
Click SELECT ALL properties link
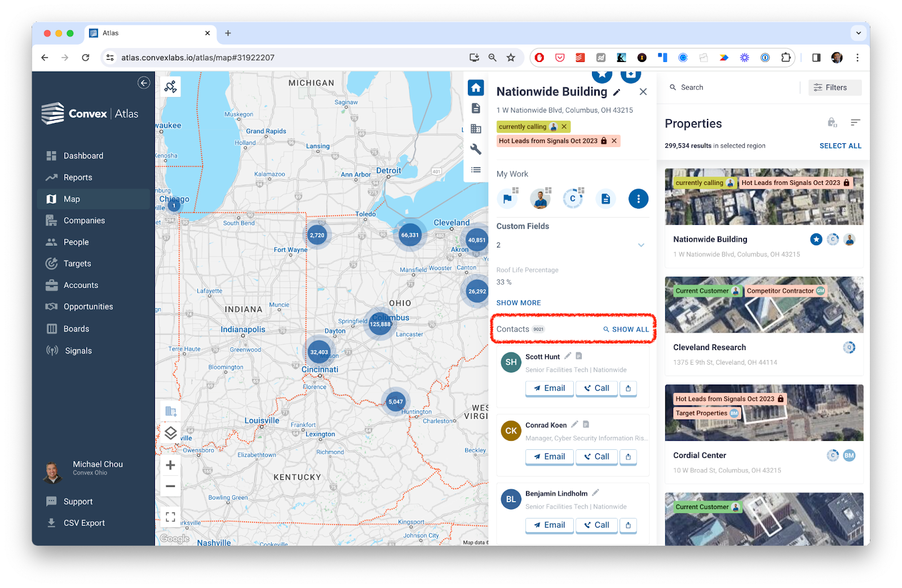click(x=840, y=145)
